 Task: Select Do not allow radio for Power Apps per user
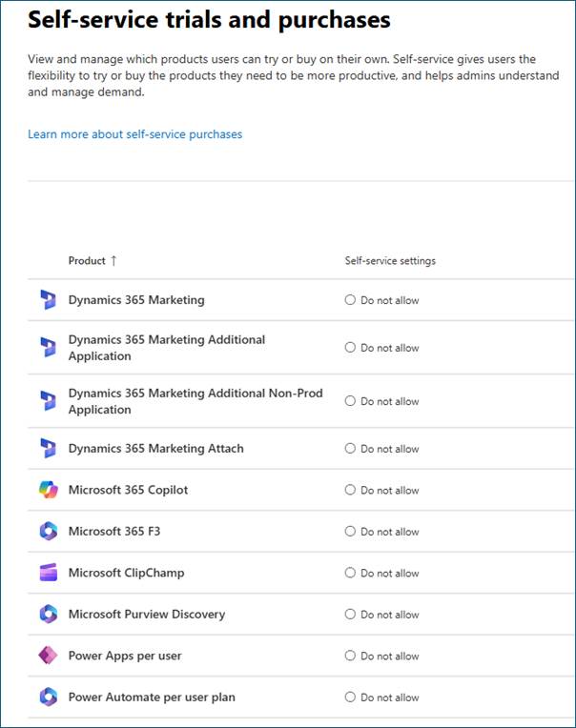point(350,656)
